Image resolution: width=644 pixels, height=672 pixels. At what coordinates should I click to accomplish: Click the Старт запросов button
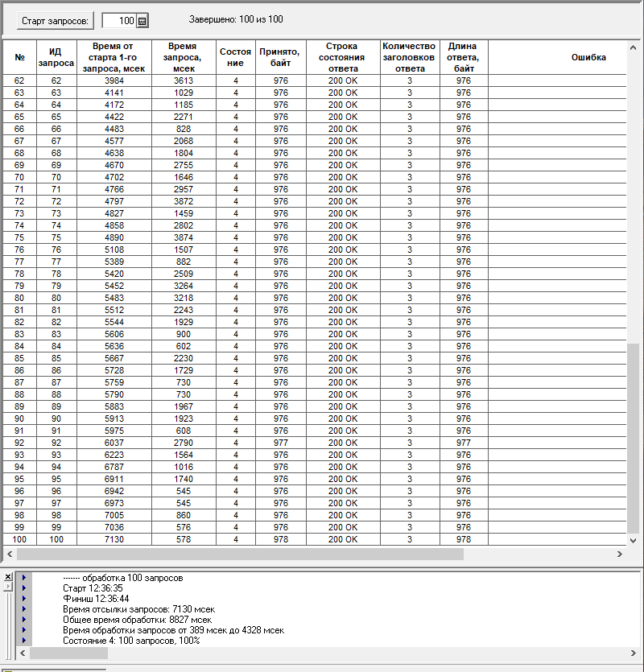pyautogui.click(x=56, y=21)
